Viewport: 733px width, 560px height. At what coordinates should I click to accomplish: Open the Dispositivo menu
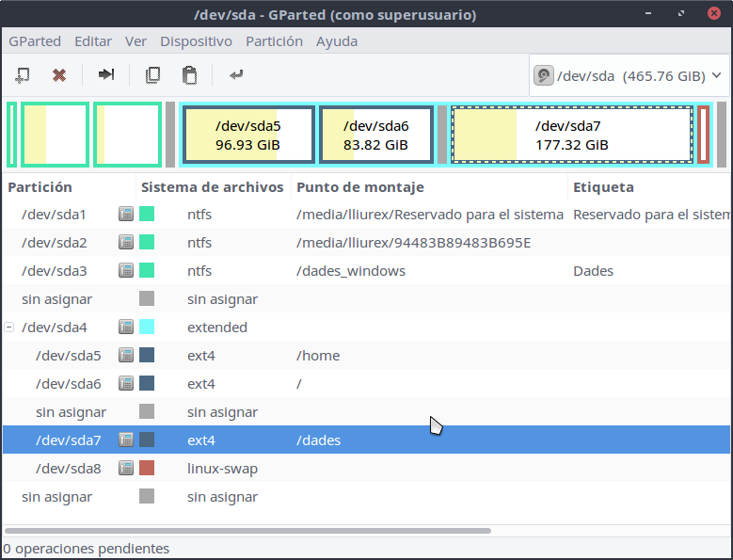tap(196, 41)
